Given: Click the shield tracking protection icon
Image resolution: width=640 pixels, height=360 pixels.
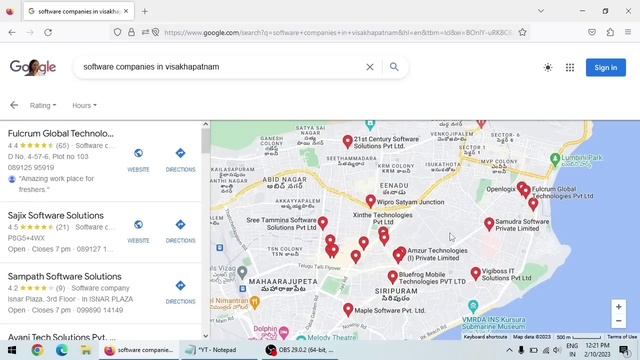Looking at the screenshot, I should point(118,32).
